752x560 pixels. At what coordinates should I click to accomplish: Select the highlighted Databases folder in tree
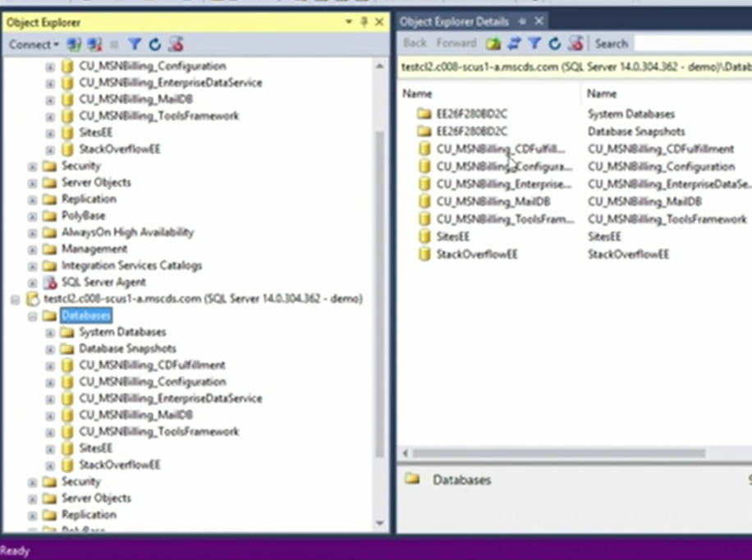[x=86, y=315]
